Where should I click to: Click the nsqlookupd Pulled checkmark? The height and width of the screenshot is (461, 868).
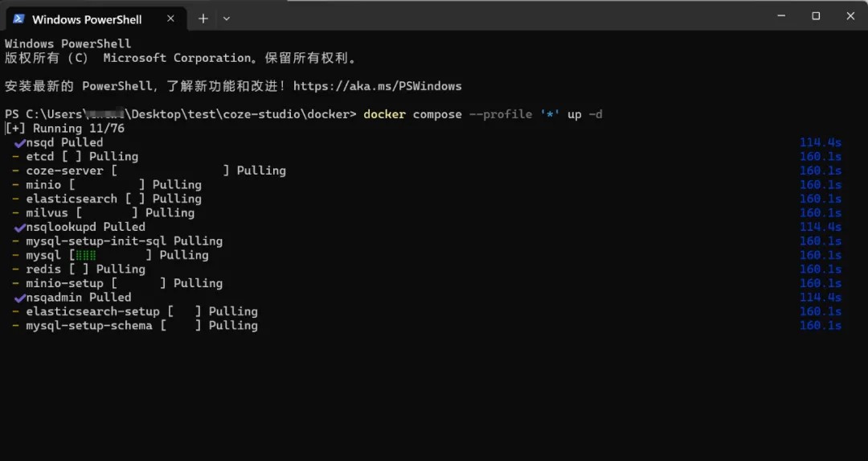tap(20, 228)
